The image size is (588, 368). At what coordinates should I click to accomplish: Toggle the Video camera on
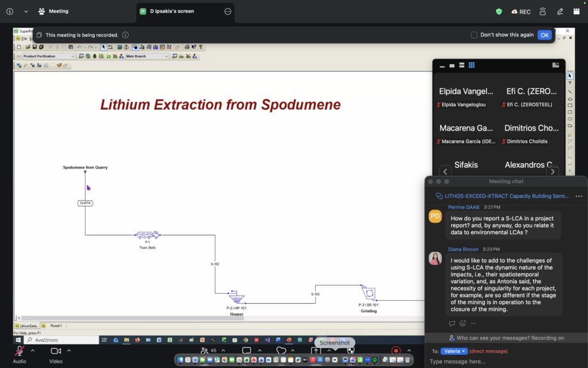point(56,351)
